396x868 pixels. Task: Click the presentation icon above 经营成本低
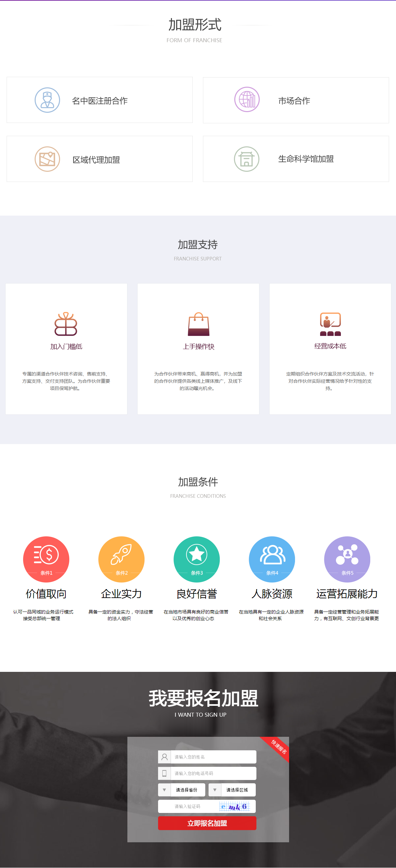point(330,324)
